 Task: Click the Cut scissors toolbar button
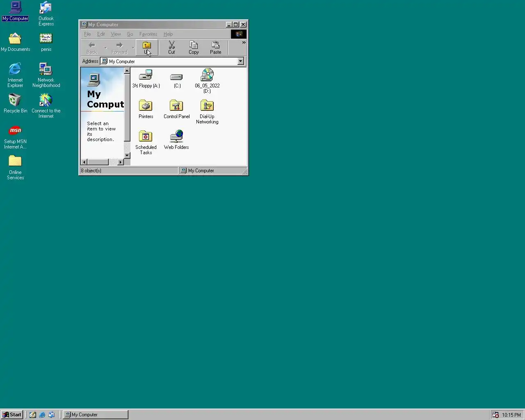171,48
